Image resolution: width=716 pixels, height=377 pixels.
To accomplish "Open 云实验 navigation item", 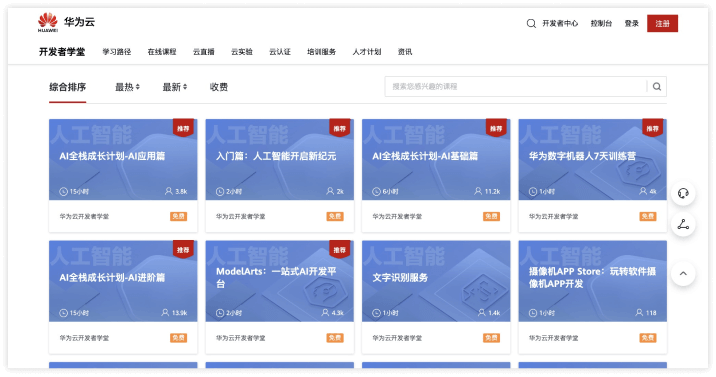I will click(242, 52).
